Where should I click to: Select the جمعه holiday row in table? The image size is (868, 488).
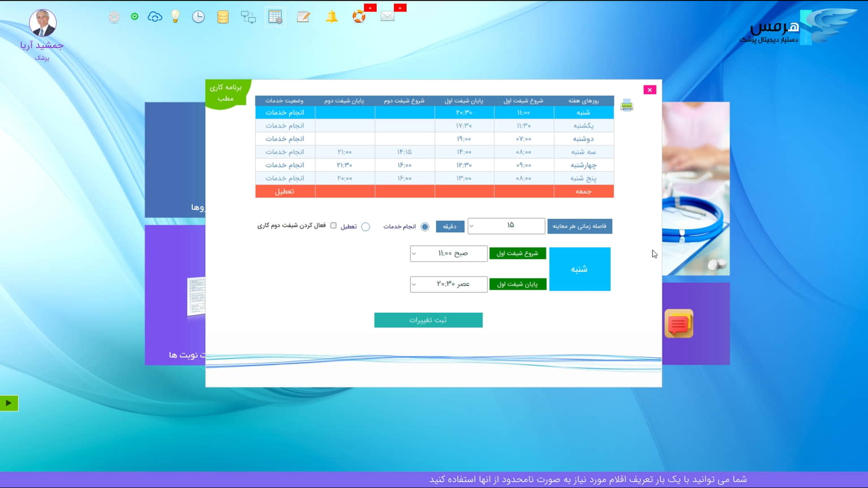(x=434, y=192)
